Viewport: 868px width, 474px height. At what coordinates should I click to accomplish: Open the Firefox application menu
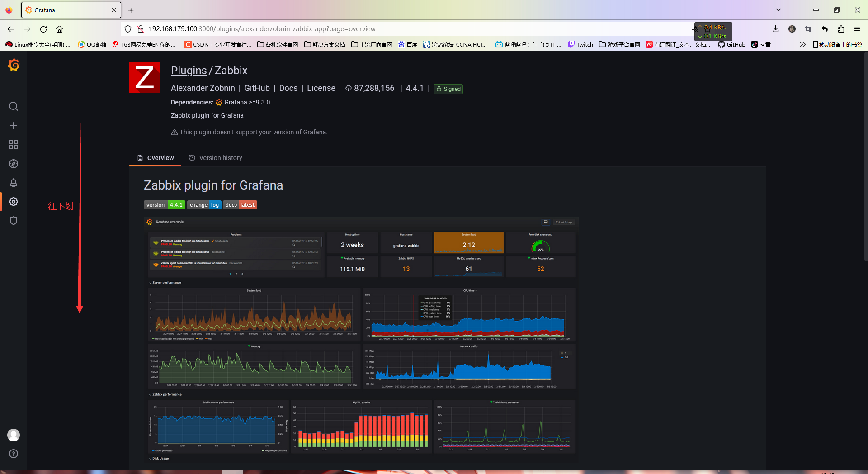857,29
